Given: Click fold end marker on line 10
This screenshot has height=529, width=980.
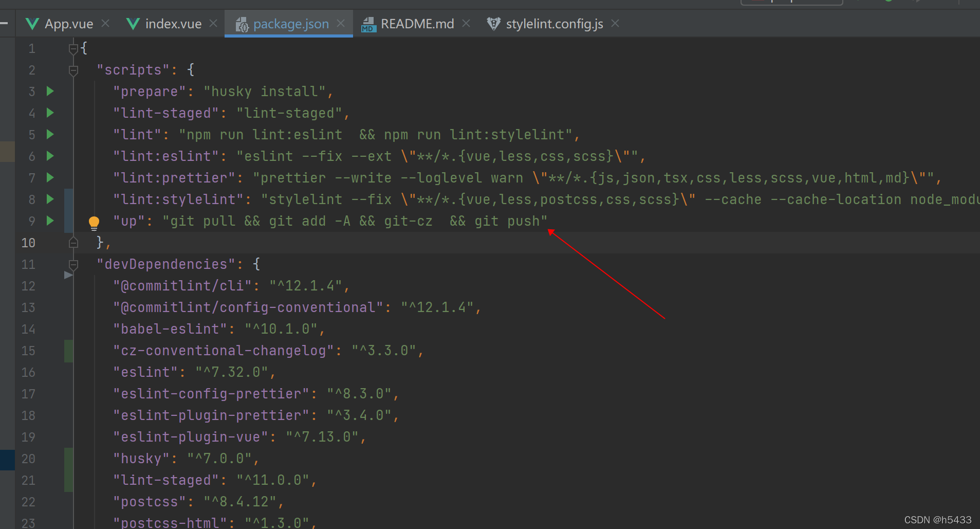Looking at the screenshot, I should click(x=73, y=243).
